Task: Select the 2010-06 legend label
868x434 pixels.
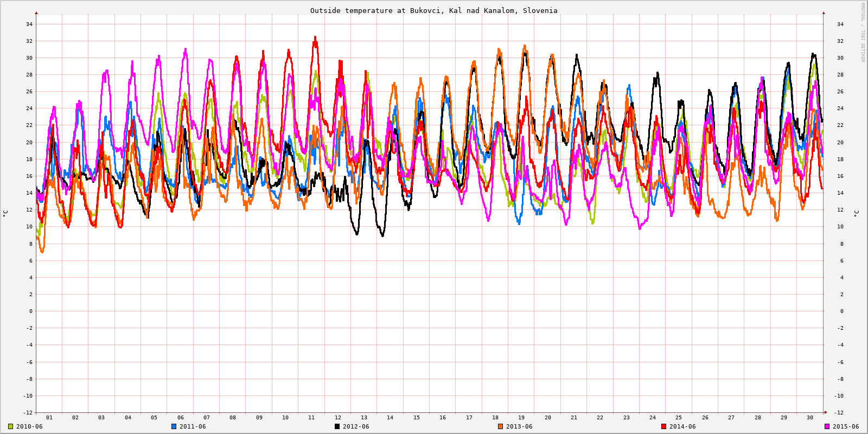Action: coord(29,426)
